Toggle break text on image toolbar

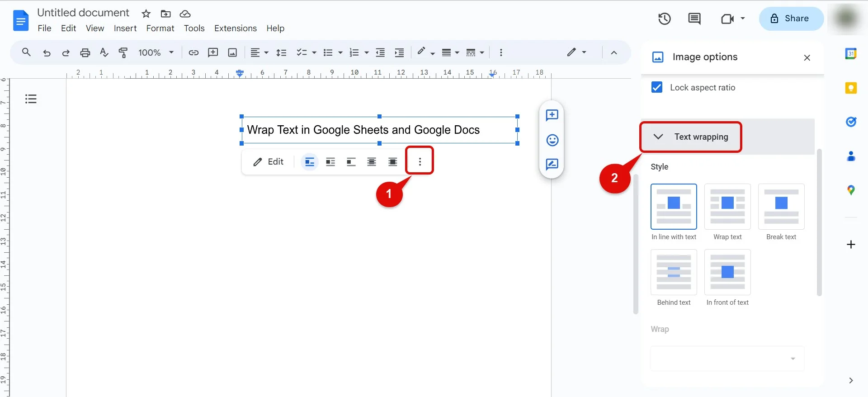(351, 162)
